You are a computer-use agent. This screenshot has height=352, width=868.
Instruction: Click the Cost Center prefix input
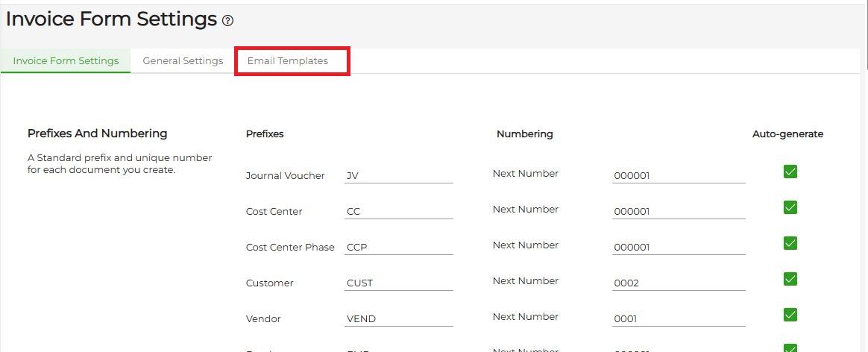399,212
